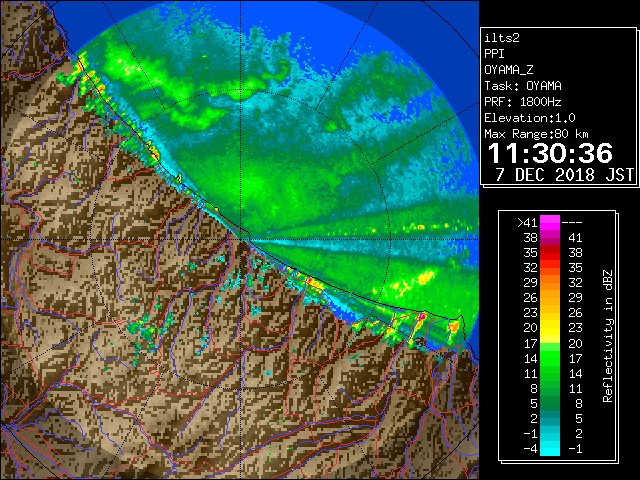The height and width of the screenshot is (480, 640).
Task: Click the timestamp 11:30:36
Action: pyautogui.click(x=550, y=153)
